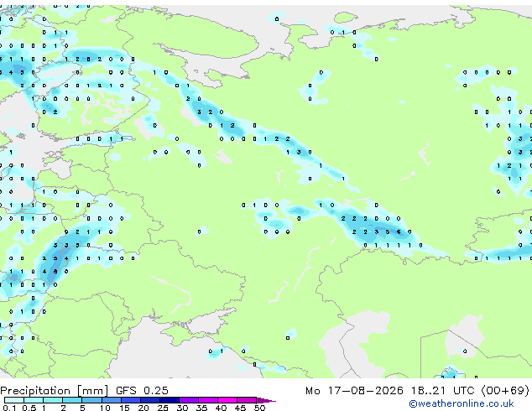
Task: Choose the 40–45 mm magenta legend swatch
Action: (x=227, y=400)
